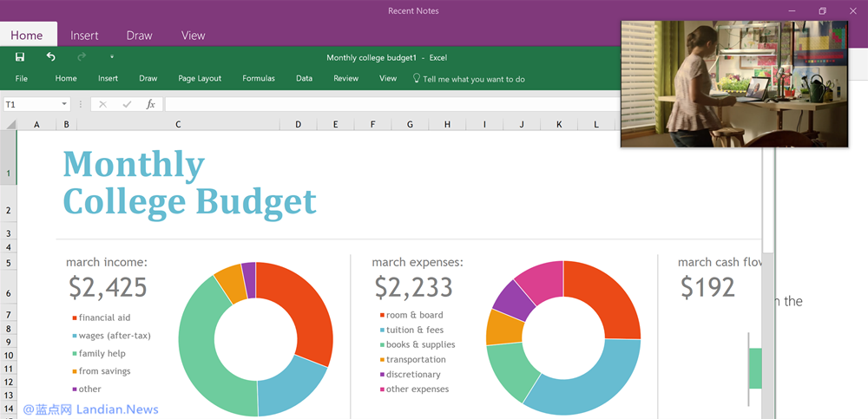Image resolution: width=868 pixels, height=419 pixels.
Task: Click the formula bar cancel X icon
Action: pyautogui.click(x=102, y=104)
